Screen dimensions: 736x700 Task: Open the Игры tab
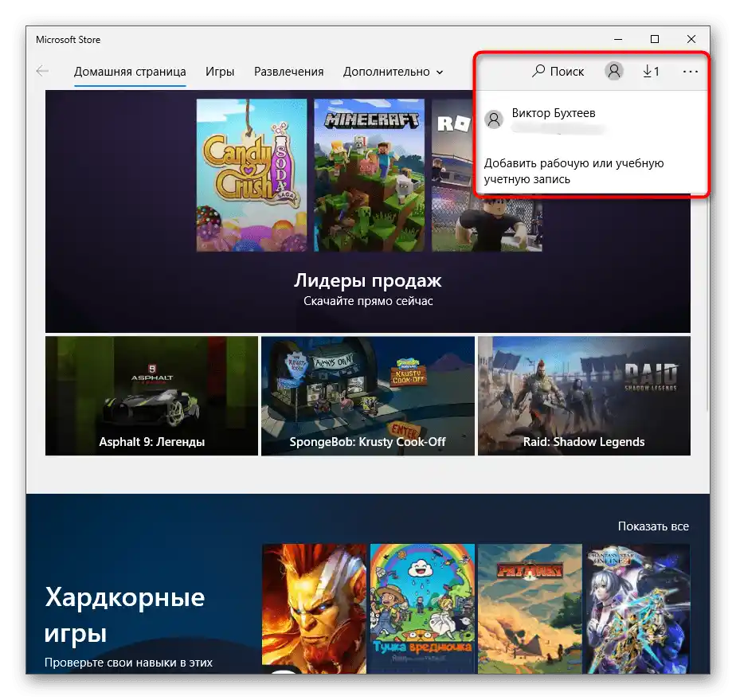tap(220, 72)
